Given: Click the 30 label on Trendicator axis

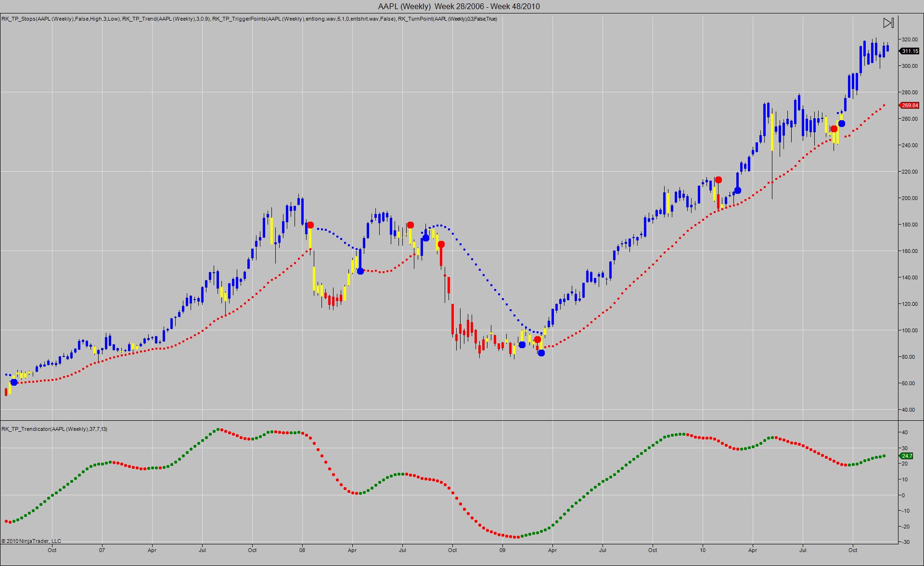Looking at the screenshot, I should (905, 448).
